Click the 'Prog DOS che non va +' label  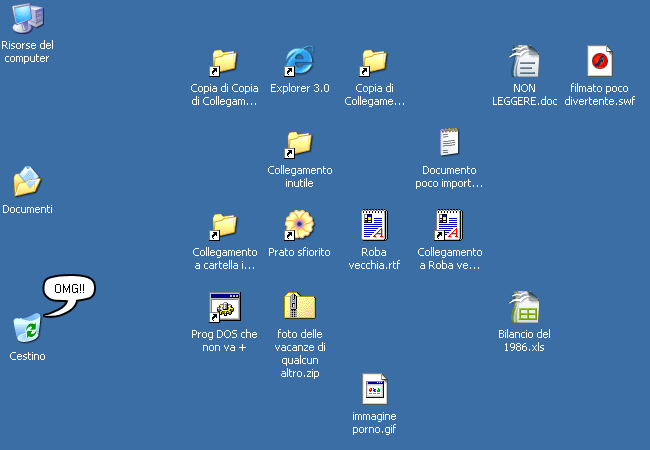[x=224, y=341]
